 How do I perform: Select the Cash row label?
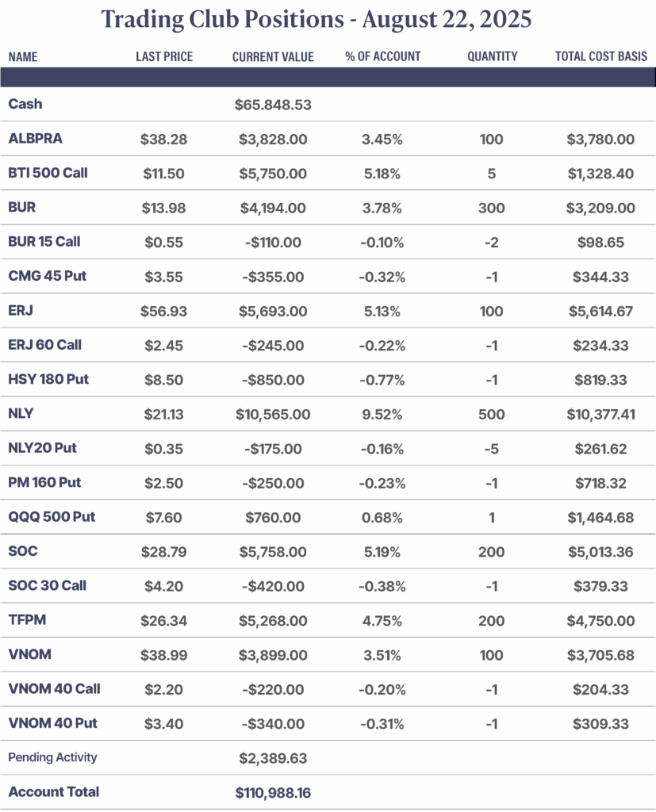coord(25,104)
